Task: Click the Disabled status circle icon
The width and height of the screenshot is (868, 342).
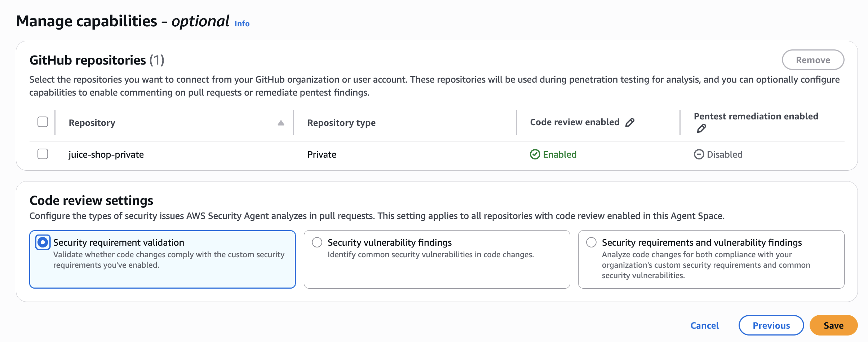Action: point(699,154)
